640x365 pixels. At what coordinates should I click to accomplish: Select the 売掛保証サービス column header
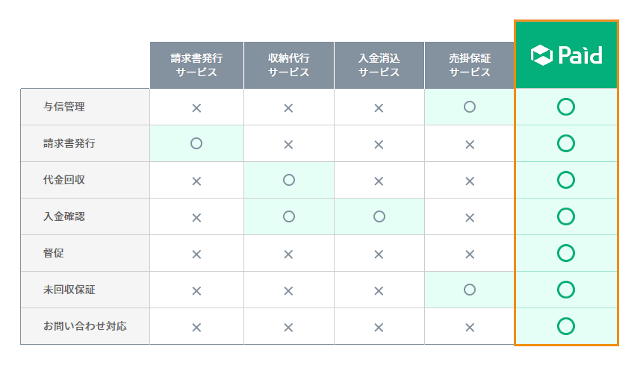pyautogui.click(x=470, y=65)
